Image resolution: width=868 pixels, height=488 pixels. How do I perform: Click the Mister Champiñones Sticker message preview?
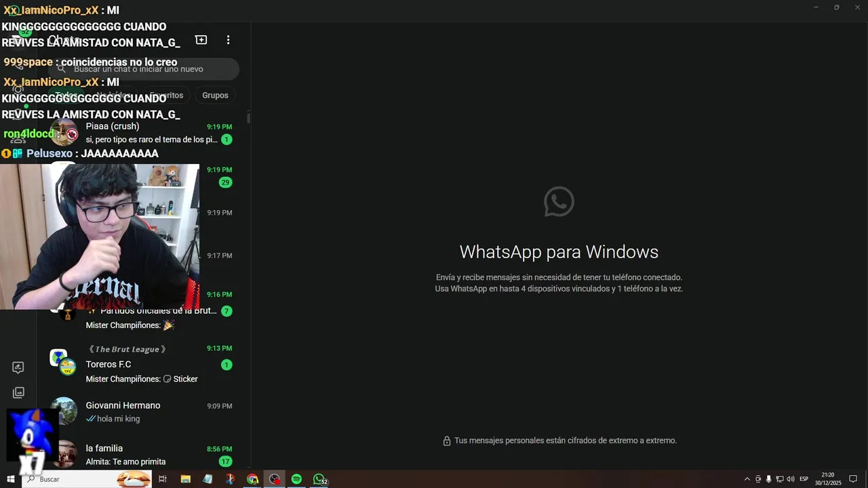point(142,379)
